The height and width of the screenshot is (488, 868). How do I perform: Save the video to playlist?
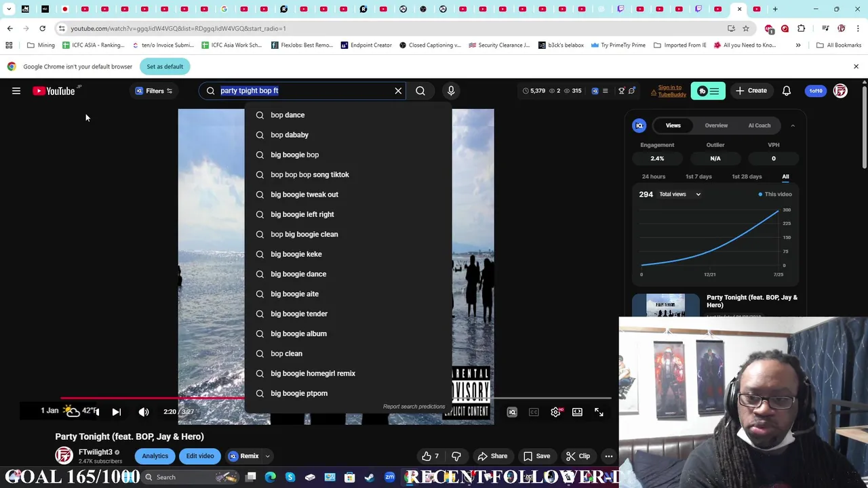click(x=537, y=456)
